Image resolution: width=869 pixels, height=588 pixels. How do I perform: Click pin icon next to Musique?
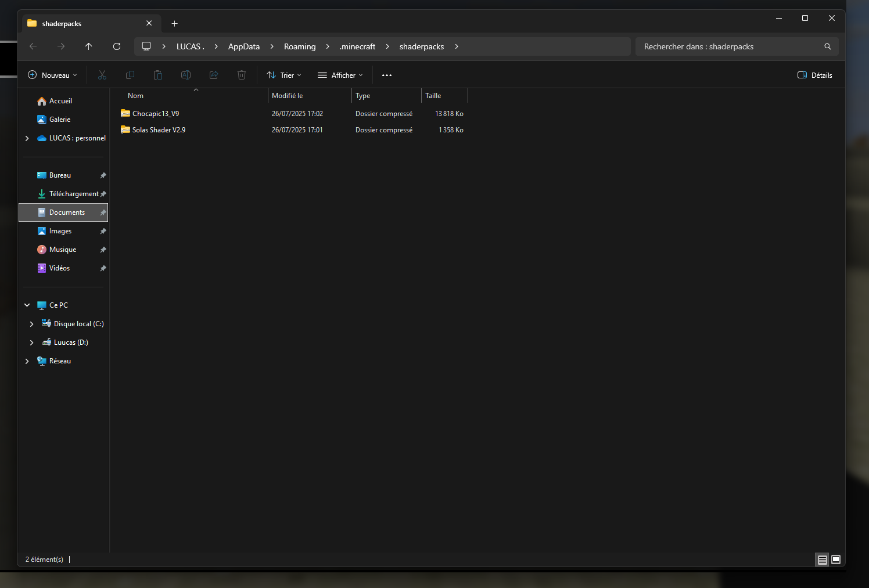pos(103,250)
